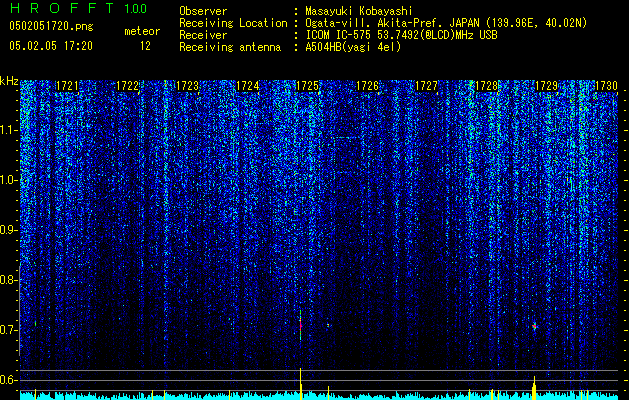Click the version number 1.0.0
Screen dimensions: 629x400
point(135,9)
